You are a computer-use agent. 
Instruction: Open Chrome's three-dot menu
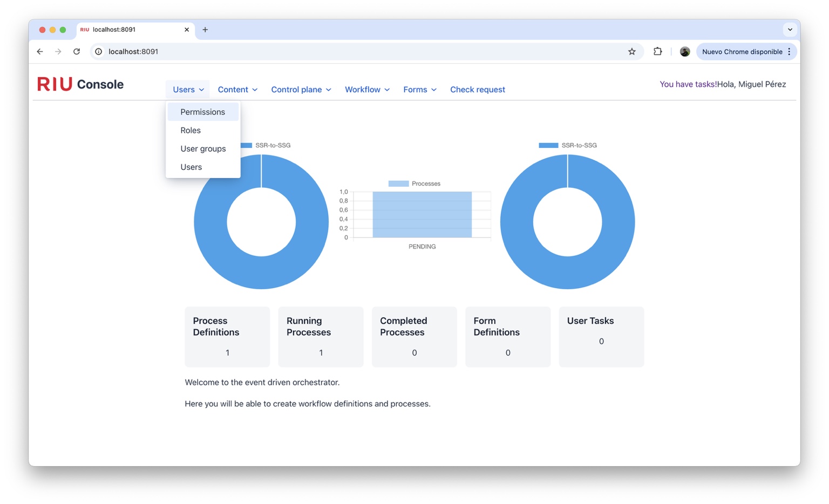[x=789, y=51]
